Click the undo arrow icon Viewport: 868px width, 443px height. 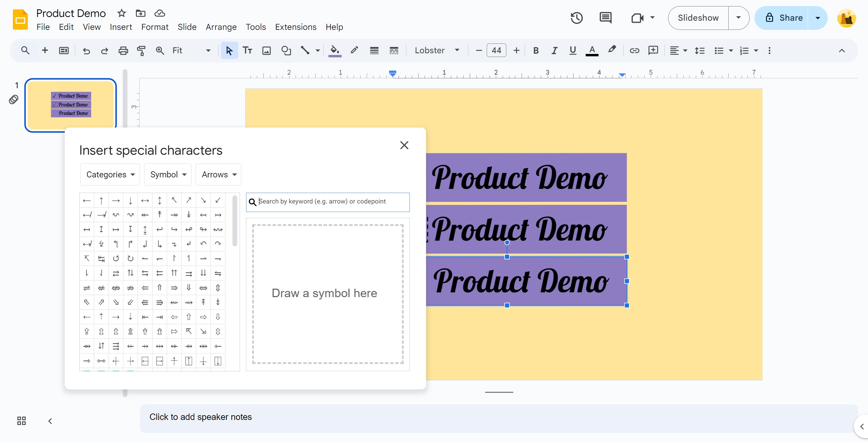[86, 51]
